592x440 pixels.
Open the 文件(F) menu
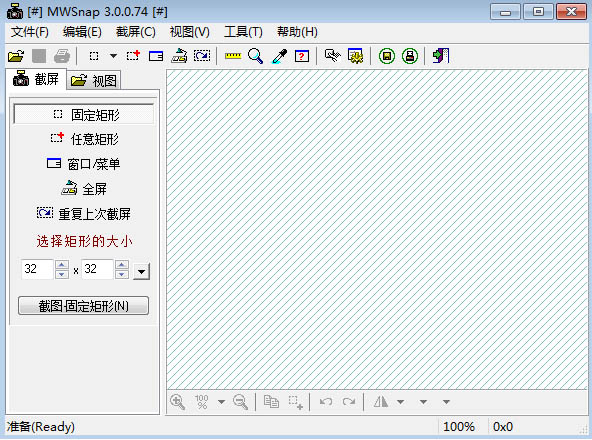click(x=30, y=32)
